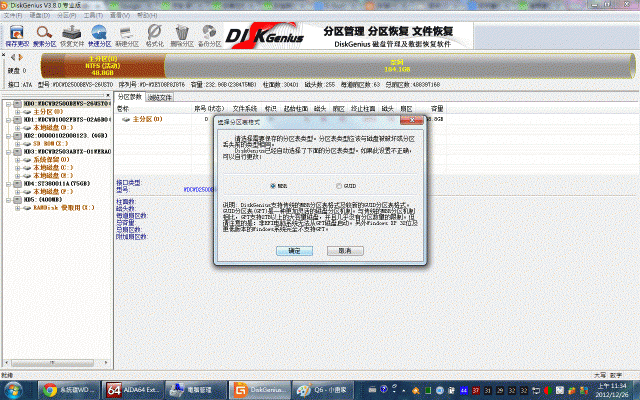Click the DiskGenius taskbar button
This screenshot has height=400, width=640.
260,390
